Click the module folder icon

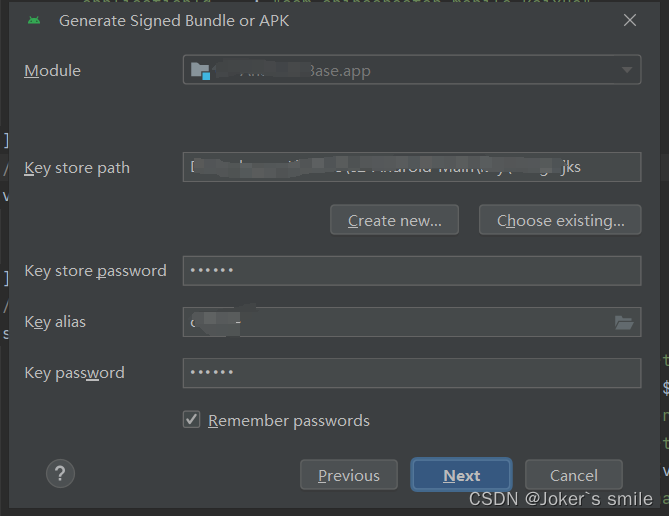200,70
